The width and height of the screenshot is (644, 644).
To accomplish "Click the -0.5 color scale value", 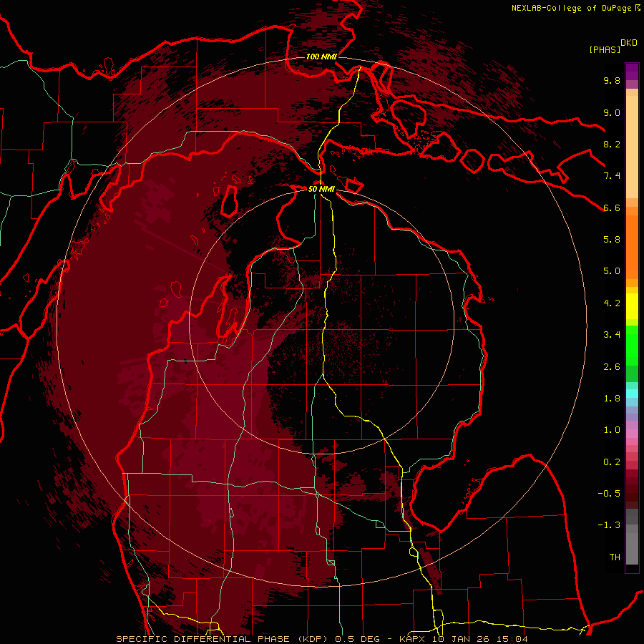I will (609, 494).
